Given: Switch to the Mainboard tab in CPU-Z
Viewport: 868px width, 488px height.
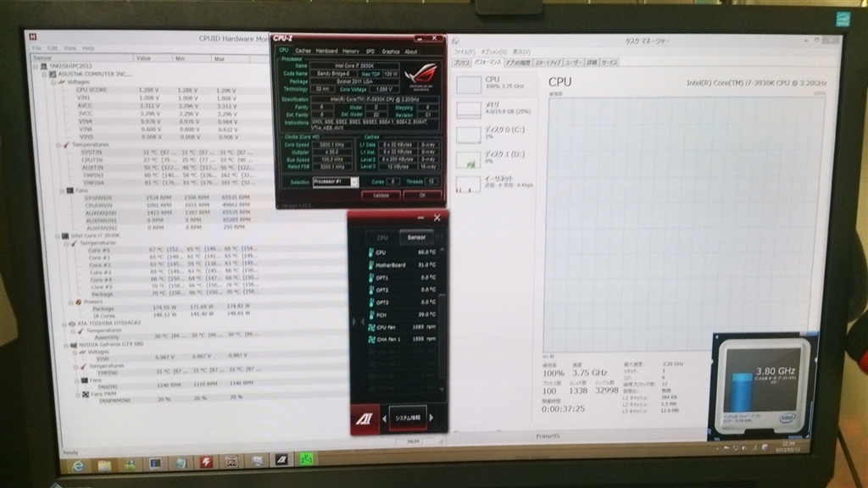Looking at the screenshot, I should click(x=326, y=51).
